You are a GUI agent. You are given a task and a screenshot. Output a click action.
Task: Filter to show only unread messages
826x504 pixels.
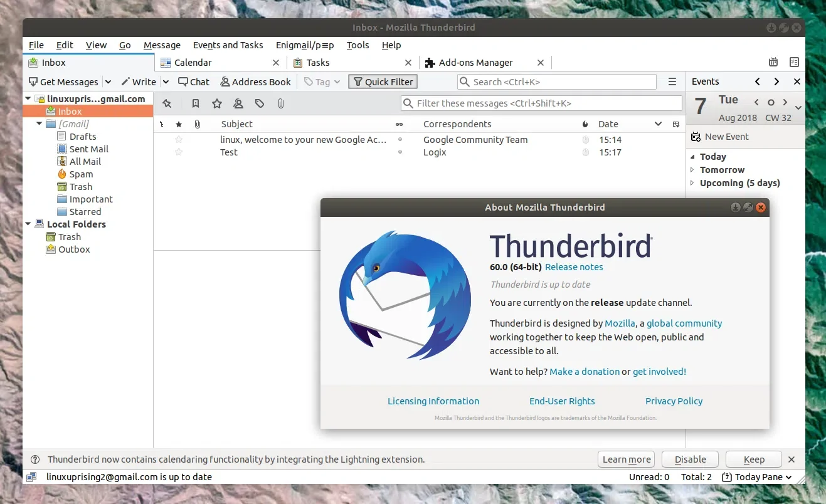click(196, 103)
